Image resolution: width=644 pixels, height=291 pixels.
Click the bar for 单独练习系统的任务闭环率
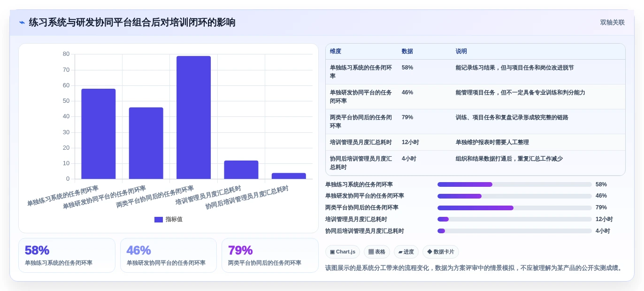click(98, 134)
